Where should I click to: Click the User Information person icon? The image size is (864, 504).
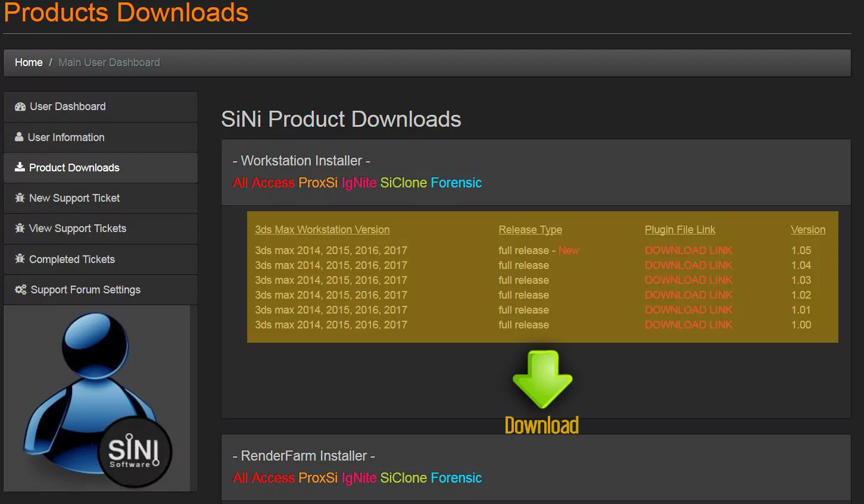tap(19, 137)
